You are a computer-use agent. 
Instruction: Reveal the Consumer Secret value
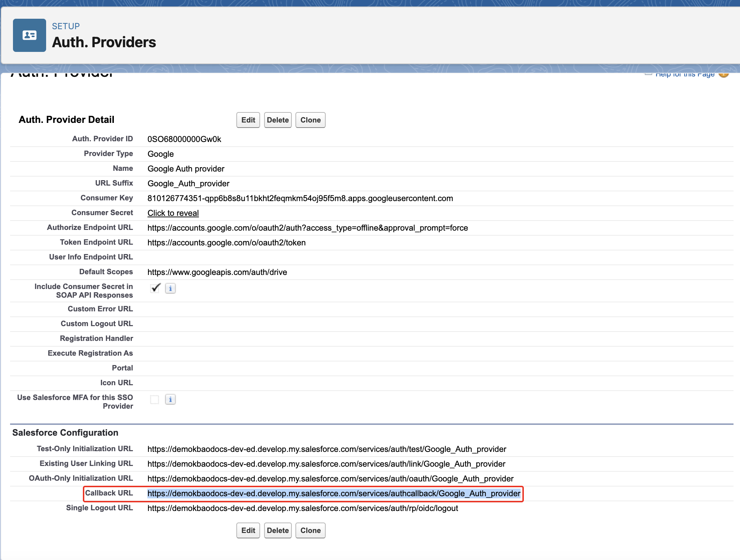[173, 213]
